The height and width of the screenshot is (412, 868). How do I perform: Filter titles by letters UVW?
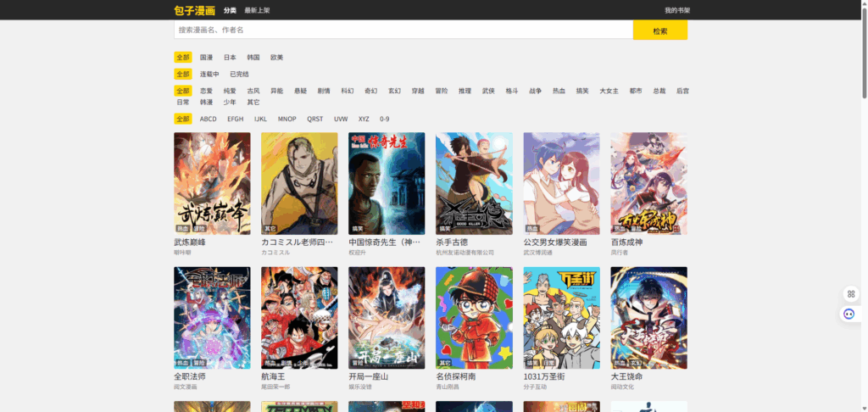(x=341, y=119)
